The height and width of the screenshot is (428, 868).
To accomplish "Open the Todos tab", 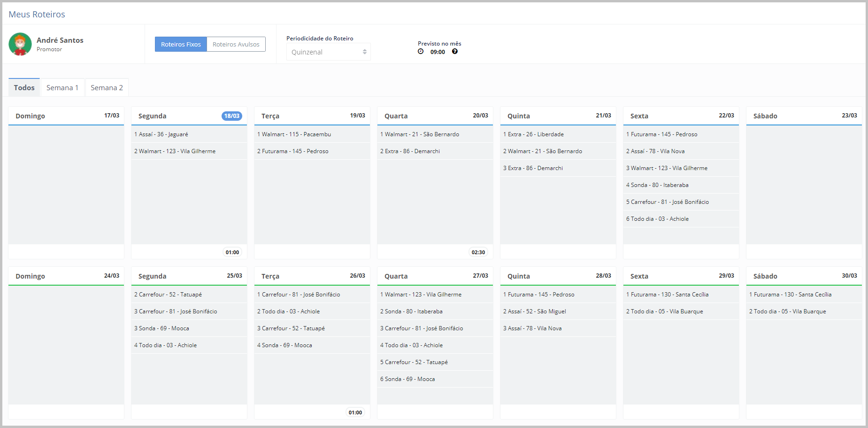I will click(x=24, y=88).
